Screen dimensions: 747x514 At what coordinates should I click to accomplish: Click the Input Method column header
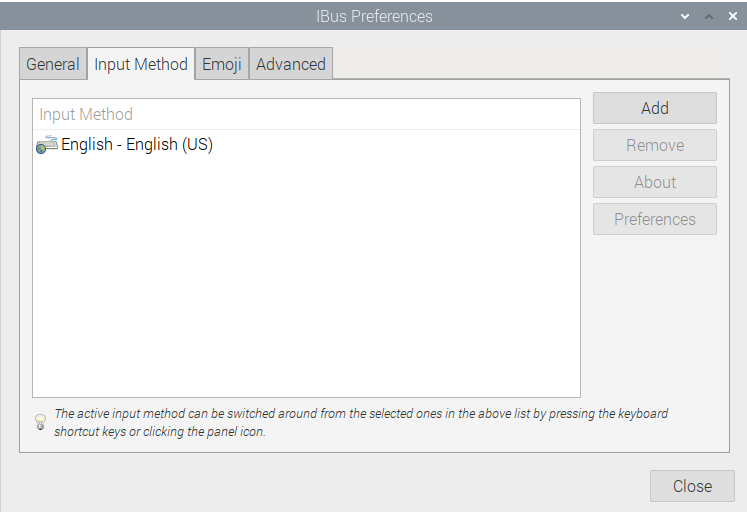tap(306, 114)
